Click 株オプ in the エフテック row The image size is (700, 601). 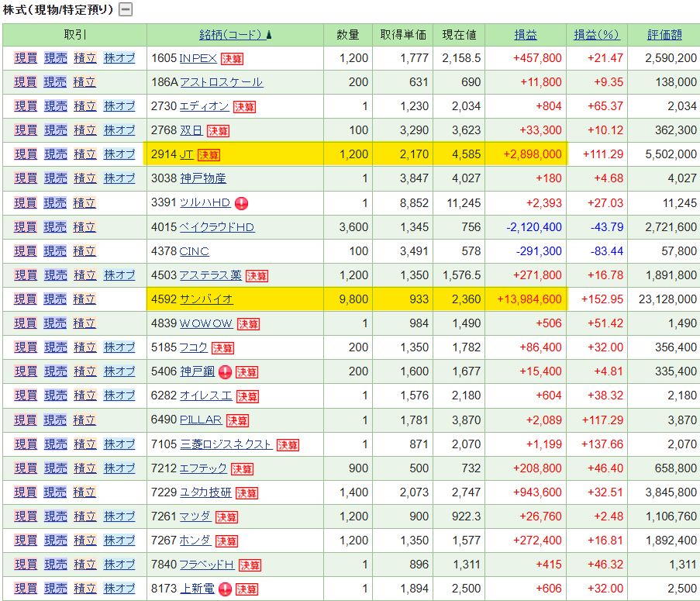[x=119, y=469]
